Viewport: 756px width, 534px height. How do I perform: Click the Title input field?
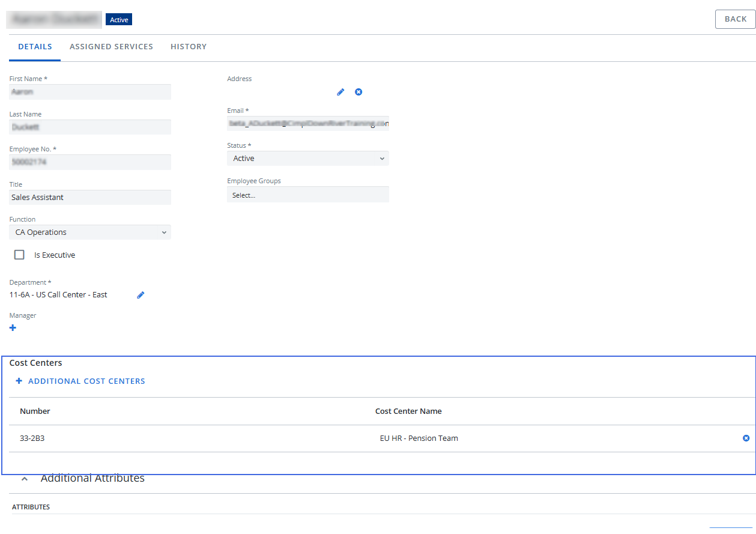[x=90, y=198]
